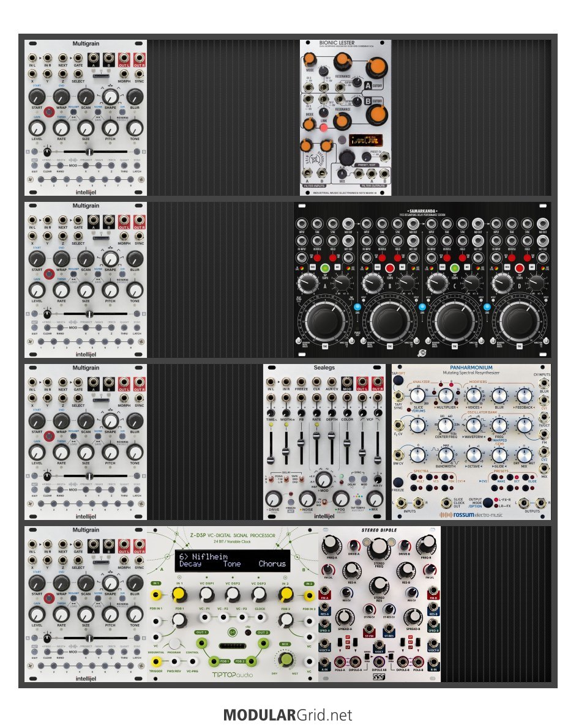Click the Panharmonium FEEDBACK knob
This screenshot has width=576, height=728.
coord(525,396)
